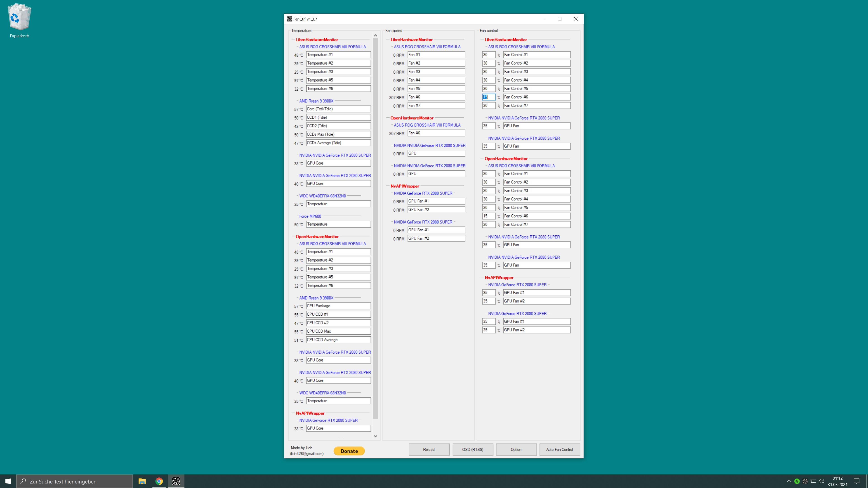This screenshot has width=868, height=488.
Task: Open the Windows notification center icon
Action: (856, 481)
